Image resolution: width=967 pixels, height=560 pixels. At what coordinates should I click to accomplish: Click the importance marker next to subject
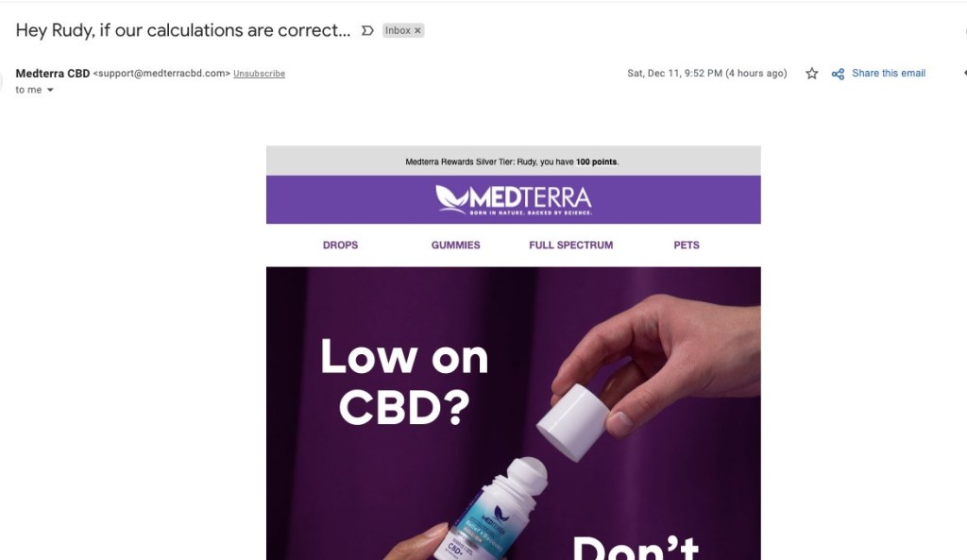coord(367,30)
